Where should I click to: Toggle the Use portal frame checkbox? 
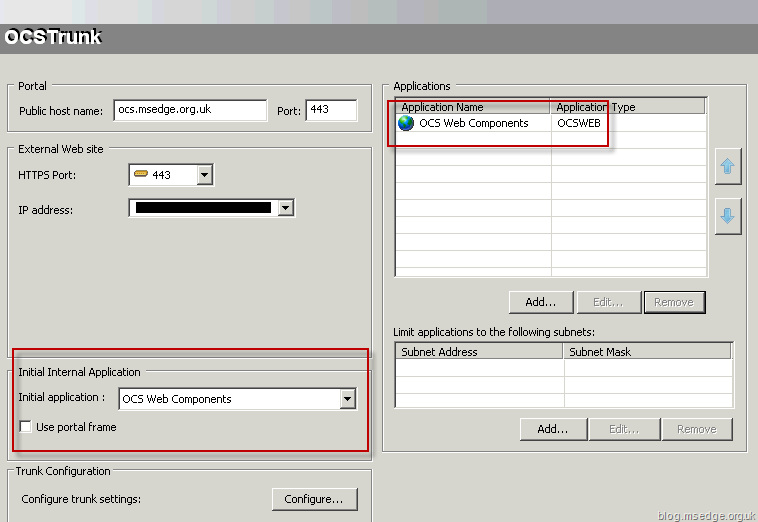click(x=25, y=427)
